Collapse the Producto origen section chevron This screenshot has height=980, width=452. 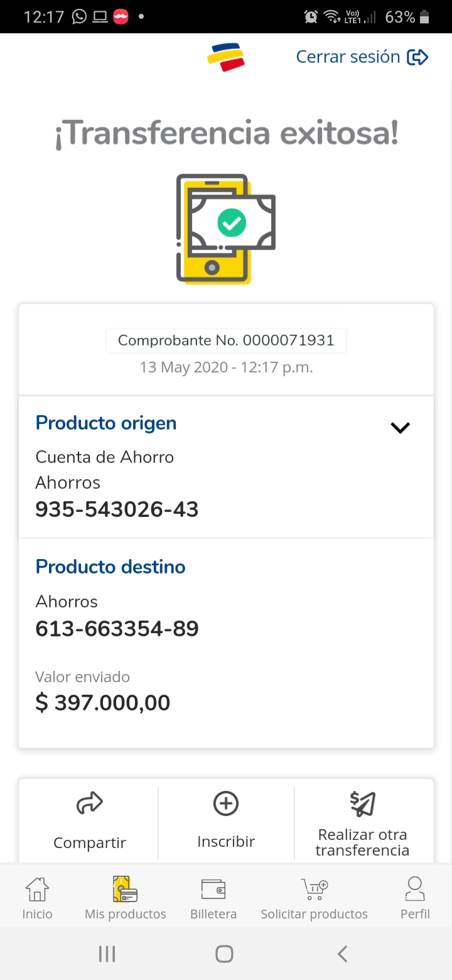400,428
